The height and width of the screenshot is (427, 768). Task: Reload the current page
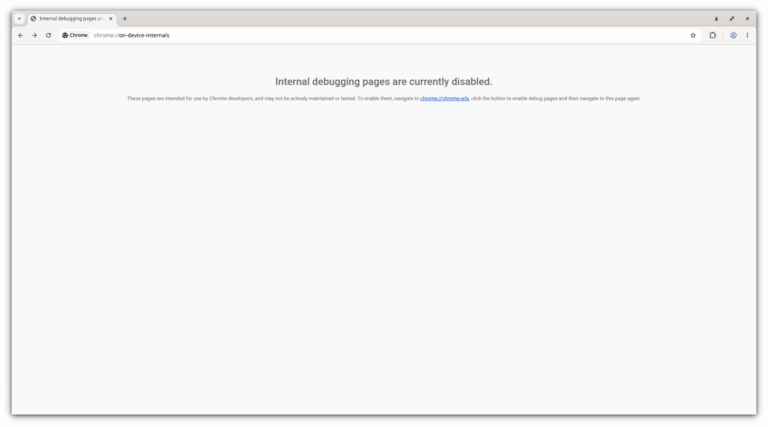point(48,35)
